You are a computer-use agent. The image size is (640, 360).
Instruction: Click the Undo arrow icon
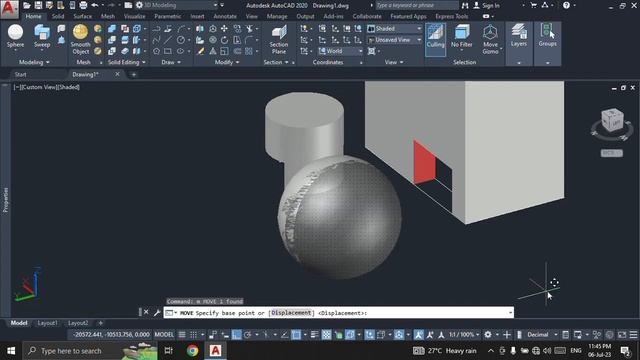pos(95,5)
